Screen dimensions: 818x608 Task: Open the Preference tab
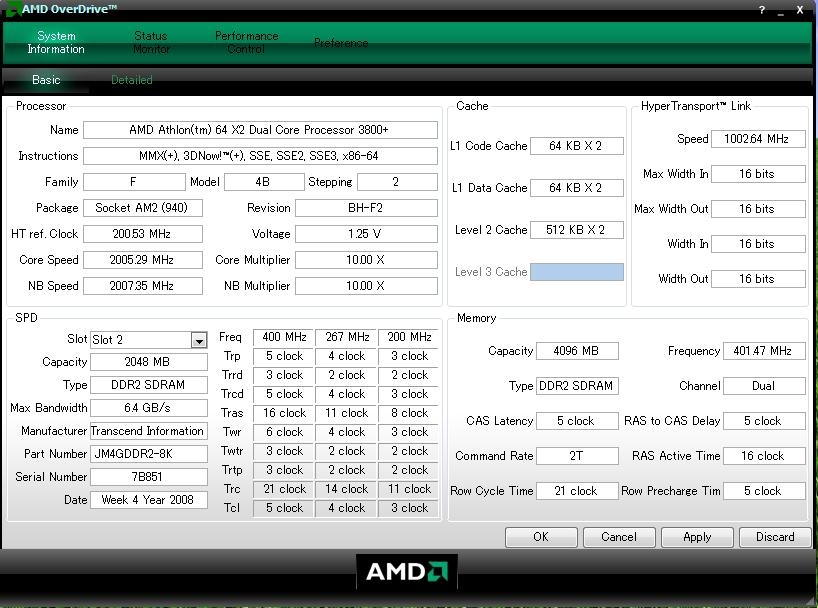pyautogui.click(x=341, y=43)
